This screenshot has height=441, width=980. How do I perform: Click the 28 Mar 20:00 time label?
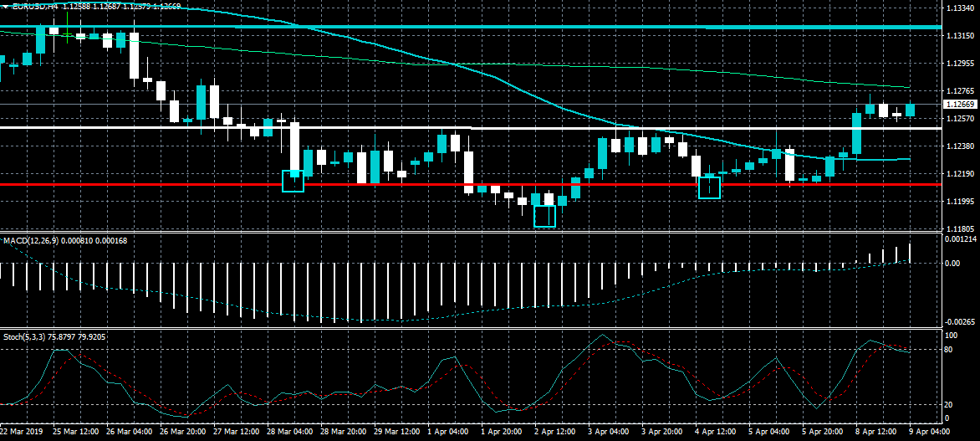[x=343, y=432]
